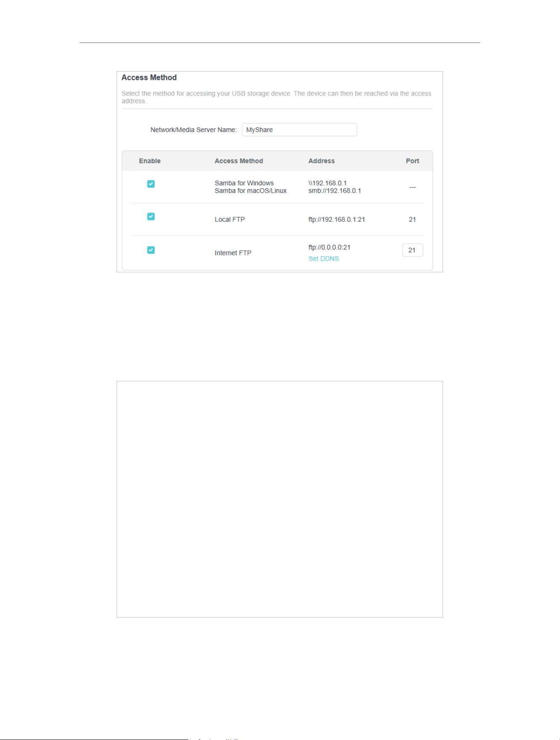Click the Enable column header

150,161
